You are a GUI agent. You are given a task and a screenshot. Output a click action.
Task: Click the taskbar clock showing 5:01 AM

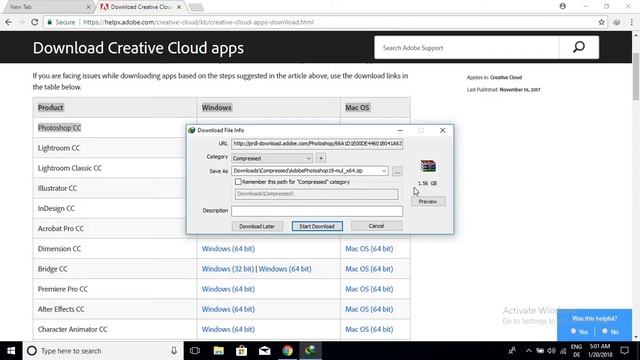point(600,351)
